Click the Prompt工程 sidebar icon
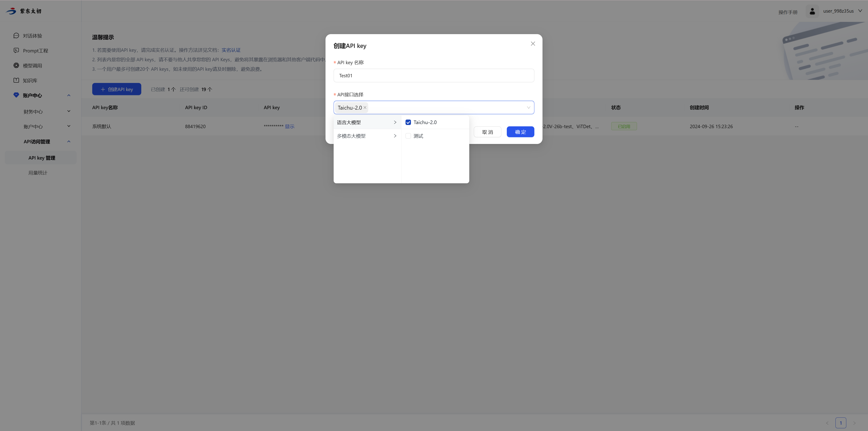Image resolution: width=868 pixels, height=431 pixels. (16, 50)
